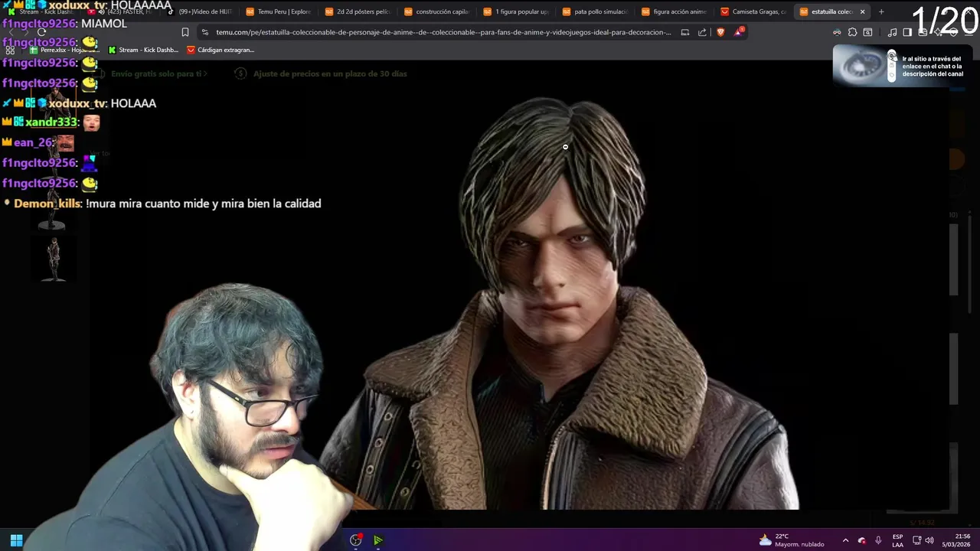This screenshot has height=551, width=980.
Task: Click the network tray icon
Action: pyautogui.click(x=916, y=540)
